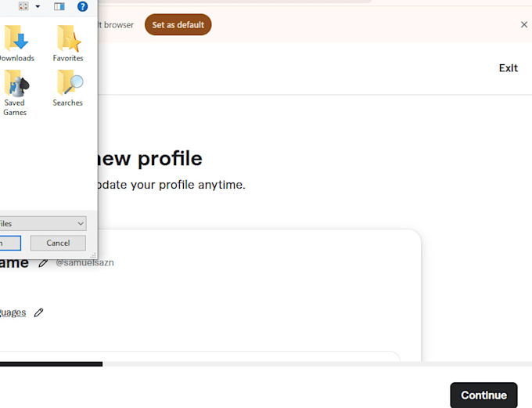Click the file dialog resize grip

tap(93, 255)
